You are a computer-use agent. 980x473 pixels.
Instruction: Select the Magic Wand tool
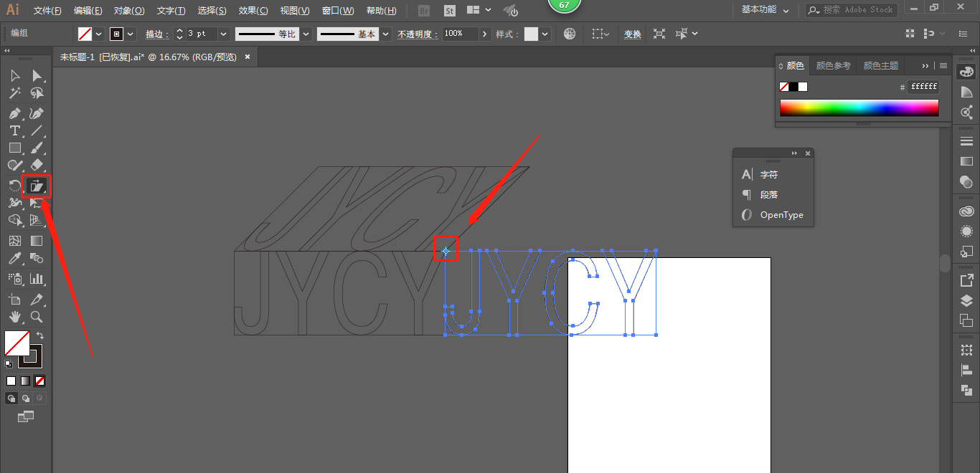coord(15,93)
